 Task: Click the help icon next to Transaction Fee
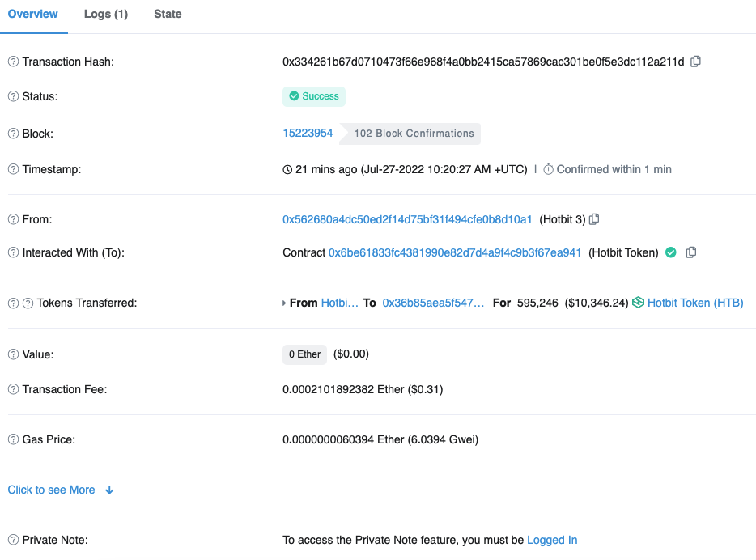coord(13,390)
